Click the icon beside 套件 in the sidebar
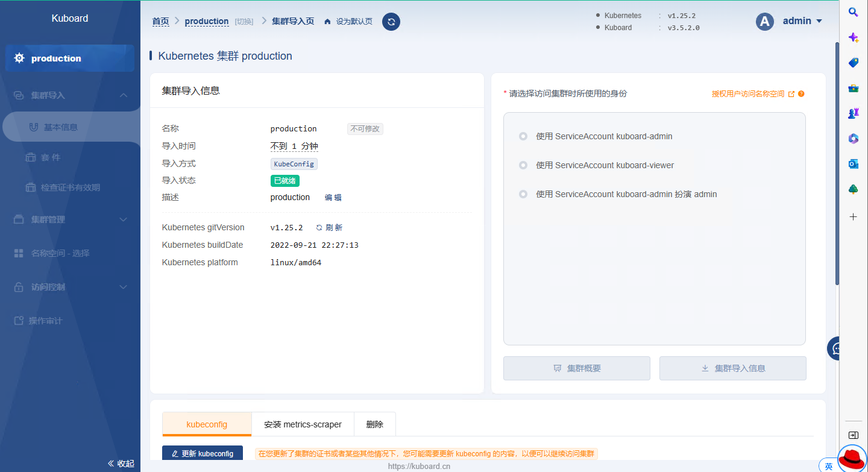 click(x=31, y=157)
